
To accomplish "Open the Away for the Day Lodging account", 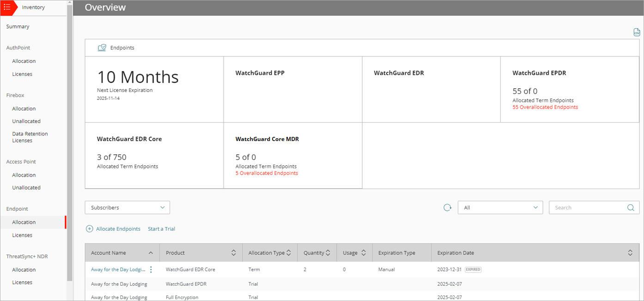I will [117, 269].
